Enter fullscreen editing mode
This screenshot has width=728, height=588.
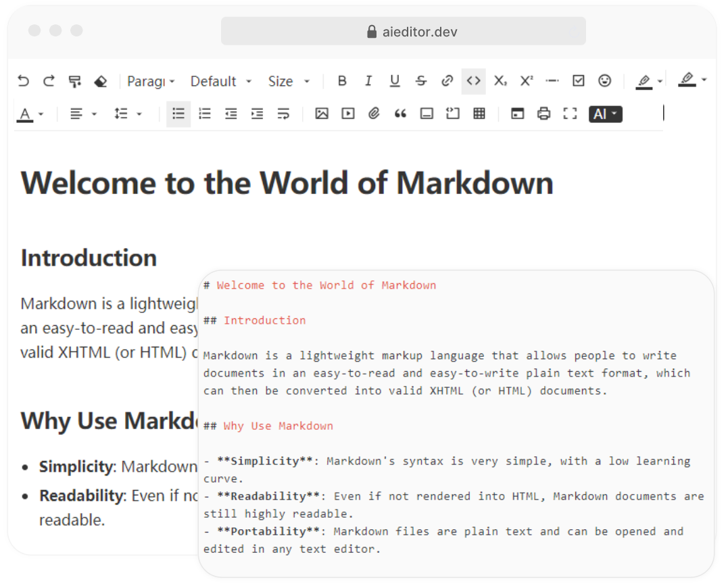point(570,114)
